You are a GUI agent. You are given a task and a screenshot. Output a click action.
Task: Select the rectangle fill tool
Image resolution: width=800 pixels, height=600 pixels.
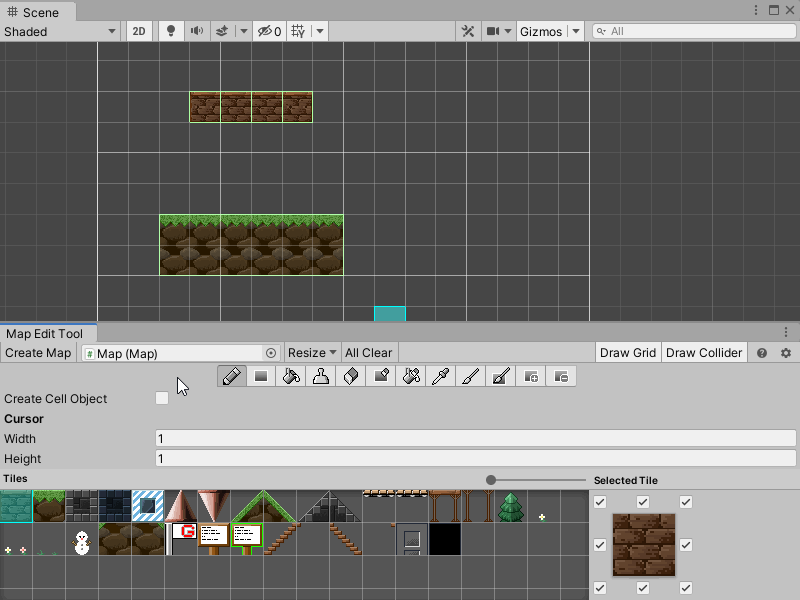(261, 377)
